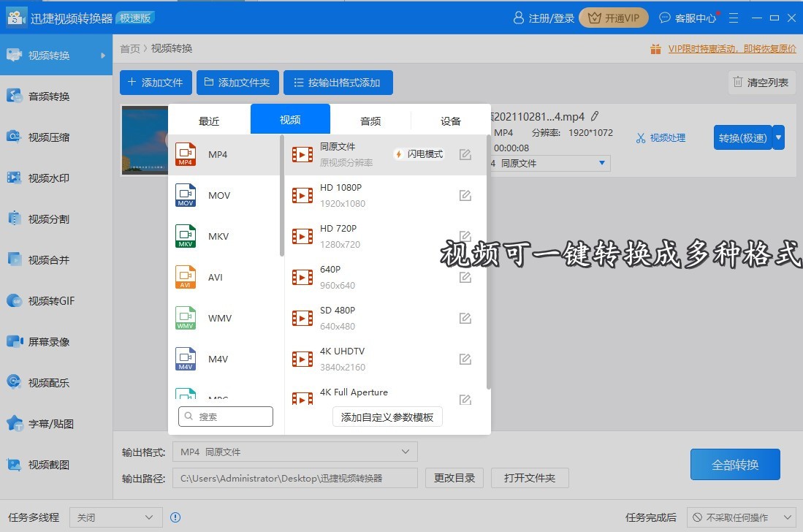Open 视频压缩 in the sidebar
The width and height of the screenshot is (803, 532).
(x=56, y=137)
